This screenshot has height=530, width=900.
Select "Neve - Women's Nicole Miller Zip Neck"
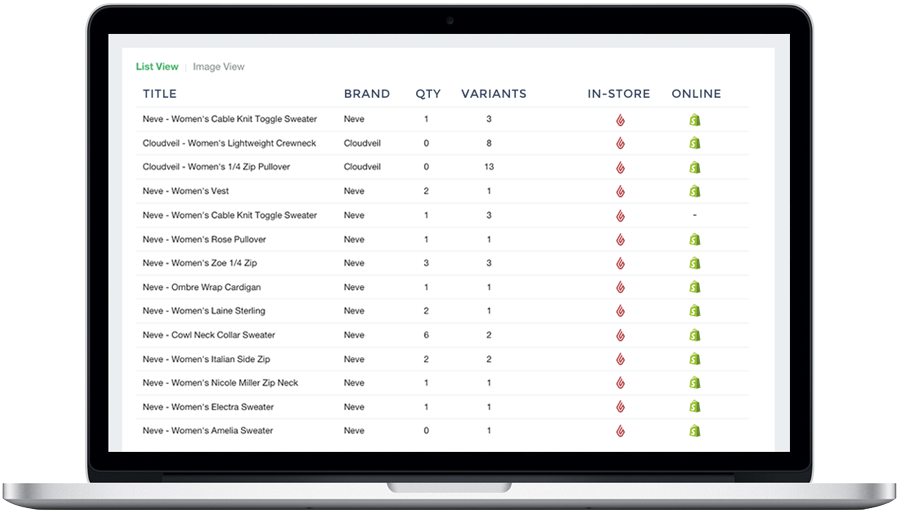tap(220, 382)
